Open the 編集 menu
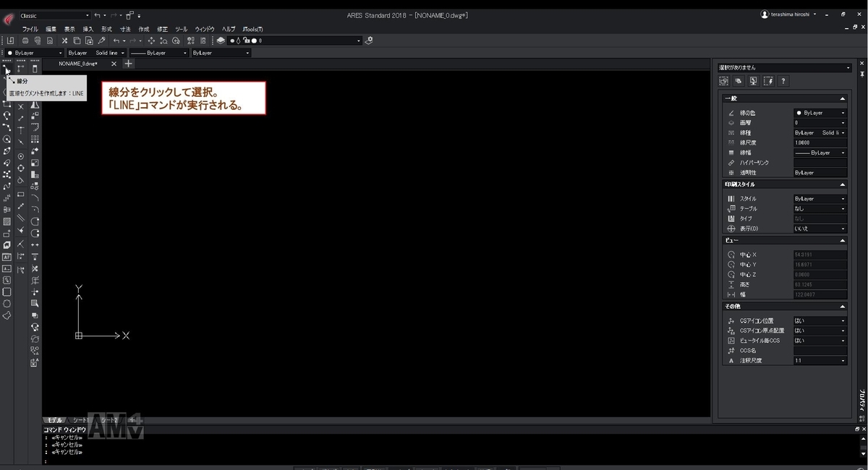The height and width of the screenshot is (470, 868). coord(51,29)
